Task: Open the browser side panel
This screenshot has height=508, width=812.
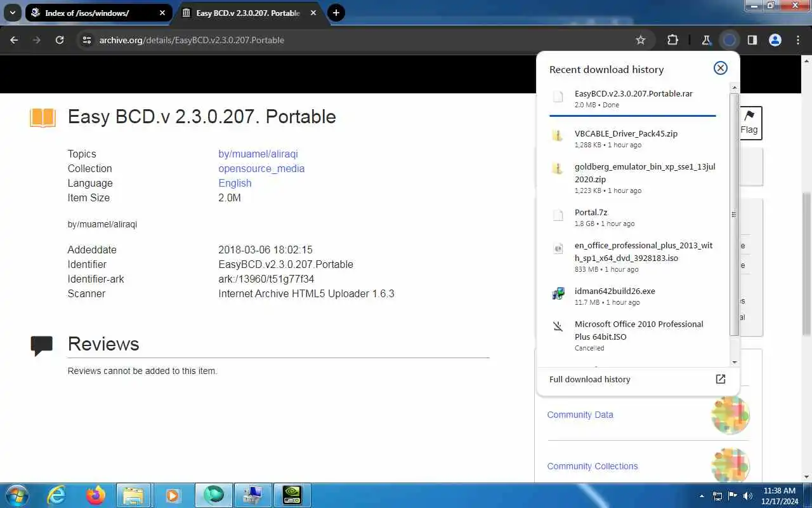Action: [x=752, y=40]
